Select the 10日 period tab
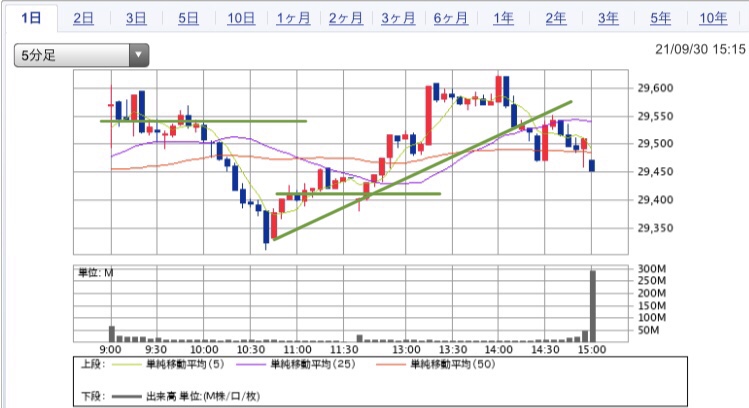749x408 pixels. (x=241, y=18)
